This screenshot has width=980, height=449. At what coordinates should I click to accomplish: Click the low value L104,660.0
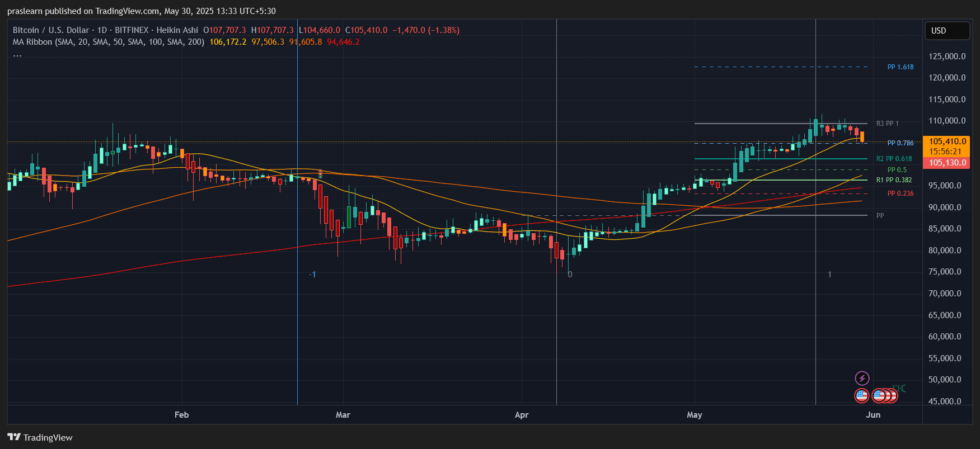(319, 30)
